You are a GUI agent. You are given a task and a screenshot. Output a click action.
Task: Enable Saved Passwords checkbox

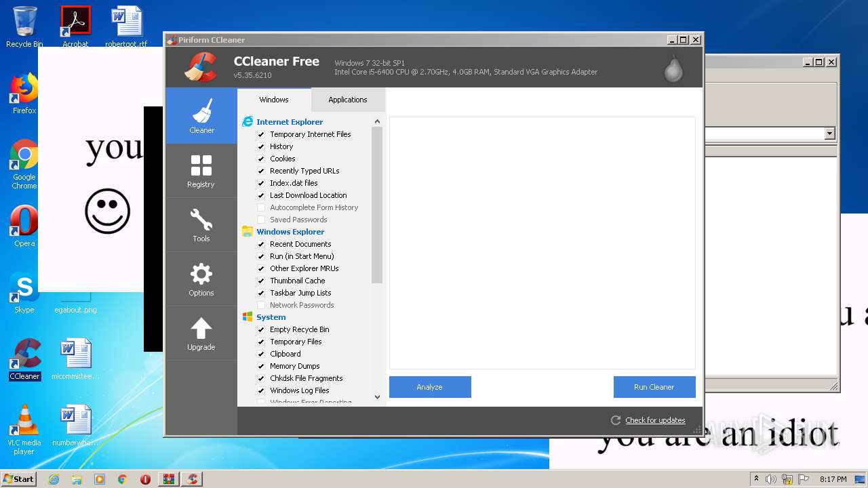pos(261,220)
